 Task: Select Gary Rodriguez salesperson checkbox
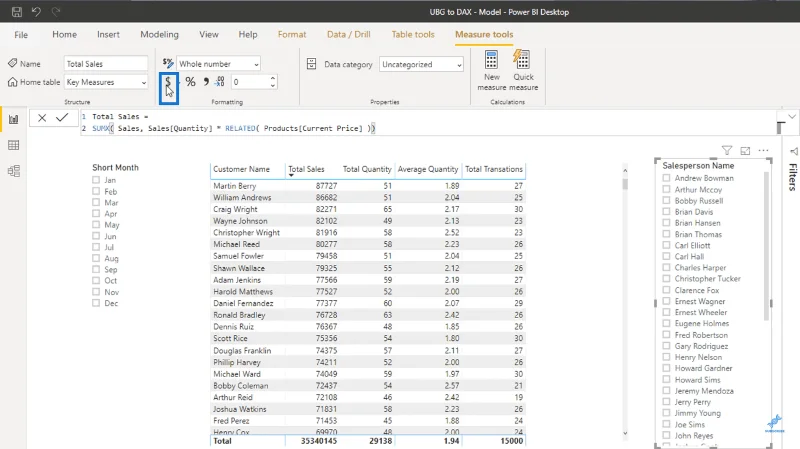[666, 345]
